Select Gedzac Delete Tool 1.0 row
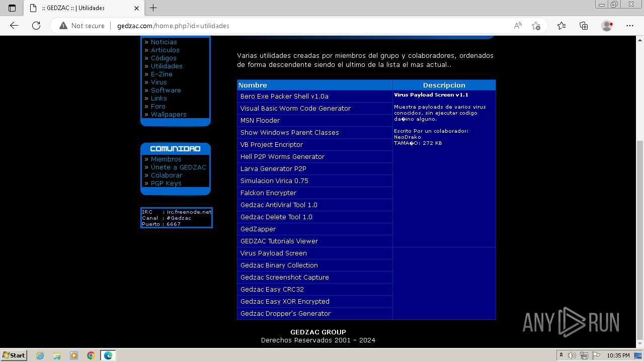This screenshot has height=362, width=644. [314, 217]
